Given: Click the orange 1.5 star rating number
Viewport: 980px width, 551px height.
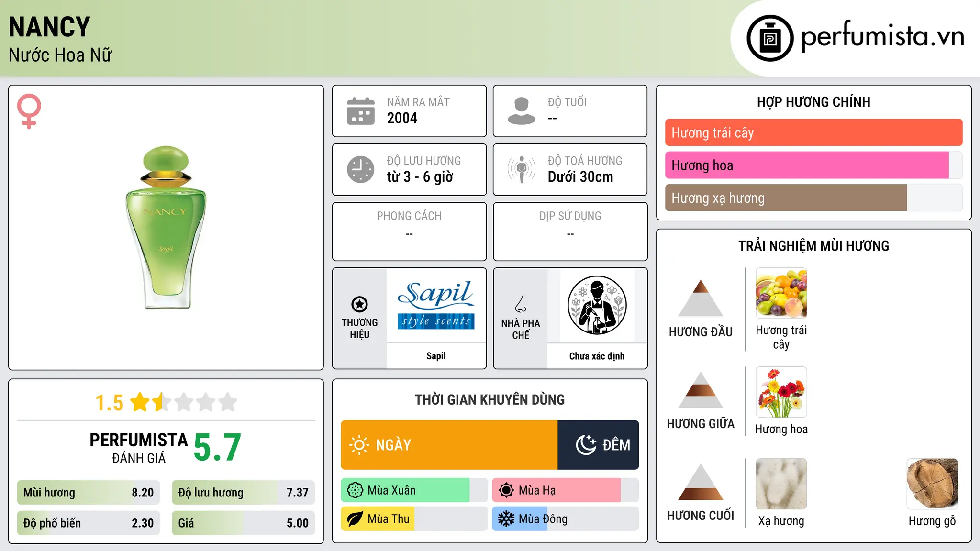Looking at the screenshot, I should point(109,403).
